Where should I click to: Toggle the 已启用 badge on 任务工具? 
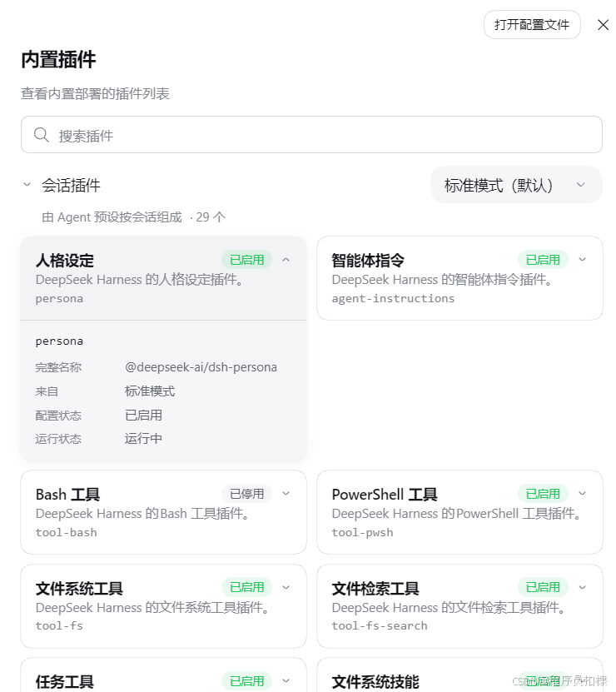coord(246,681)
